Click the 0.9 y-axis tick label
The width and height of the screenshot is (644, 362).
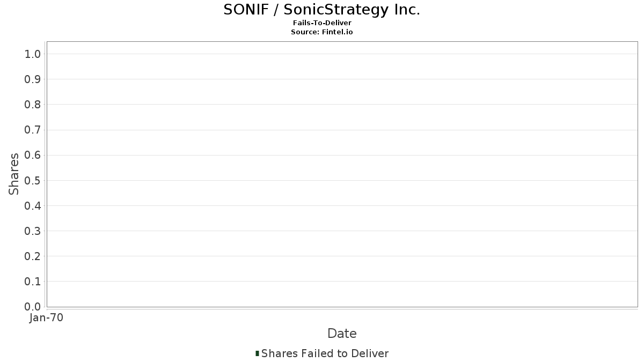[33, 79]
